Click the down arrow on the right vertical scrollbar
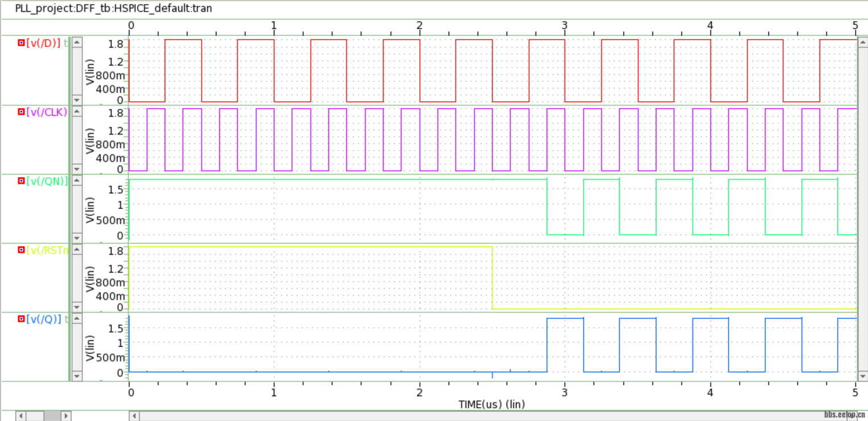The image size is (868, 421). 863,376
